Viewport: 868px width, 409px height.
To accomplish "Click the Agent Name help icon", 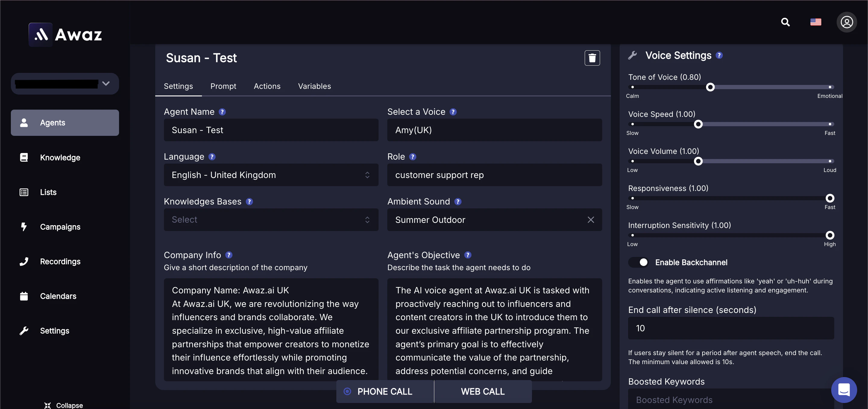I will tap(222, 112).
